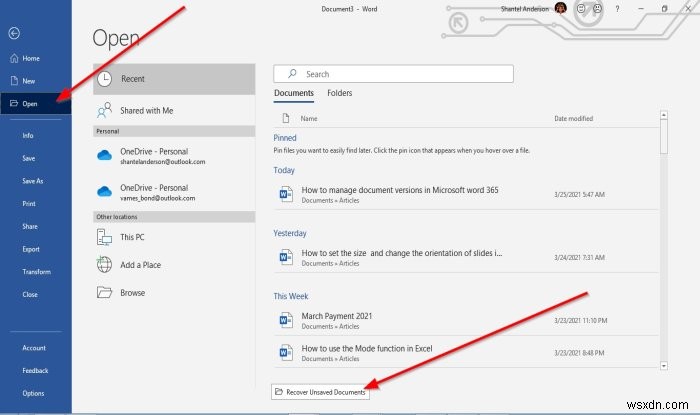
Task: Switch to the Documents tab
Action: click(294, 93)
